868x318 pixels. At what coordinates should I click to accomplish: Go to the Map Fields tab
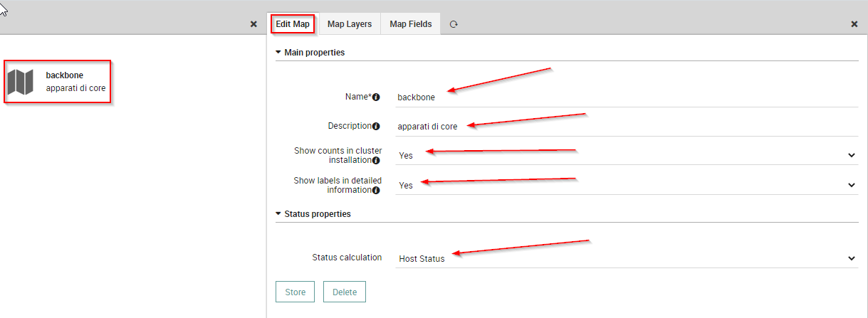coord(411,24)
